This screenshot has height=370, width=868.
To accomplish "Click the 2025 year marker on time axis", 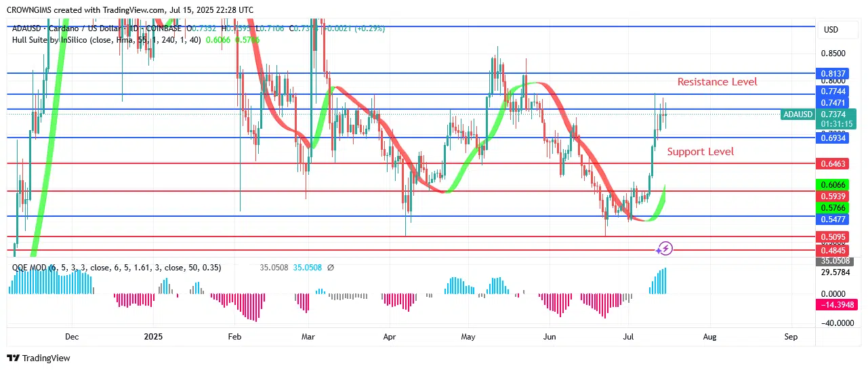I will coord(153,336).
